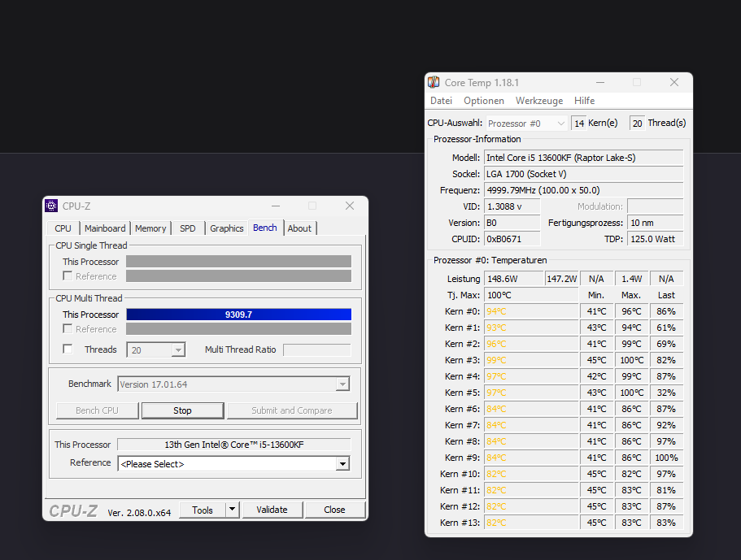The image size is (741, 560).
Task: Click the CPUID value 0xB0671
Action: pos(512,239)
